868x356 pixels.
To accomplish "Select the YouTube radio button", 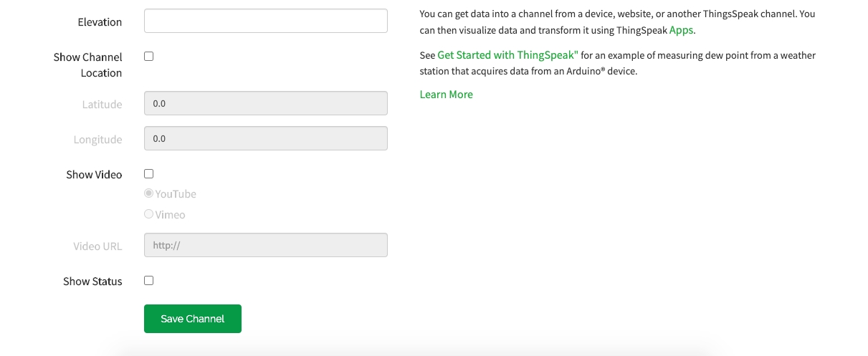I will (x=149, y=193).
